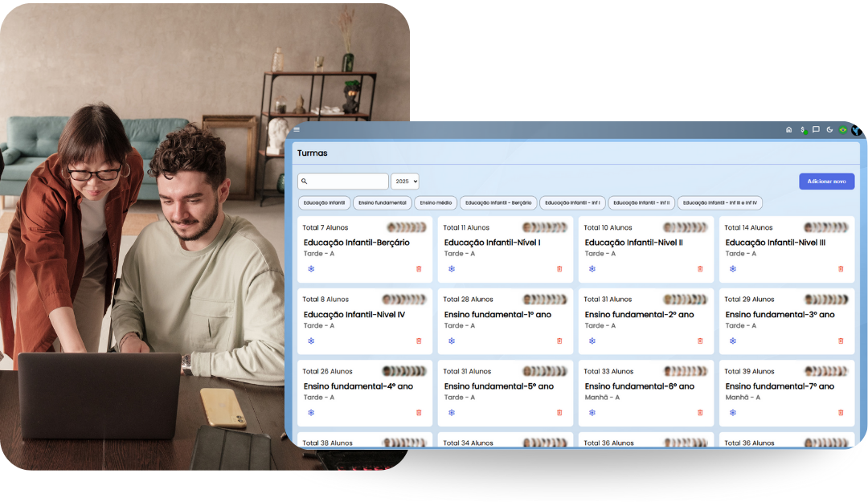868x502 pixels.
Task: Click the Adicionar novo button
Action: tap(826, 181)
